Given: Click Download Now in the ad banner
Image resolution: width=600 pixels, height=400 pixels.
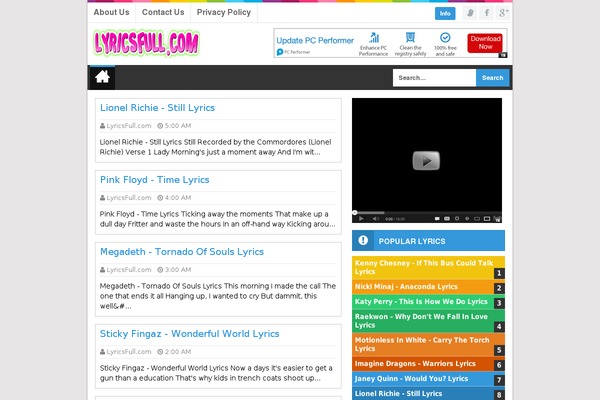Looking at the screenshot, I should pos(485,42).
